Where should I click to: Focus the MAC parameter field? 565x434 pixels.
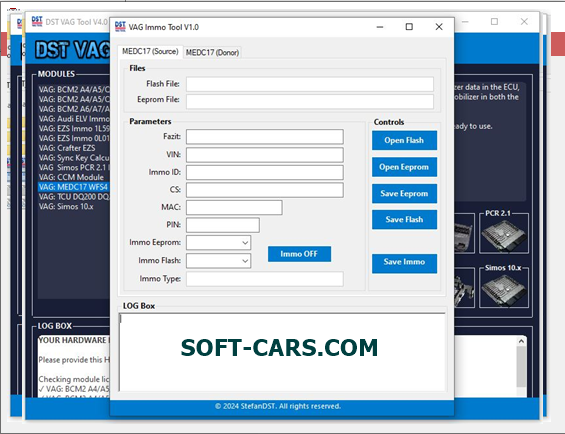(234, 208)
